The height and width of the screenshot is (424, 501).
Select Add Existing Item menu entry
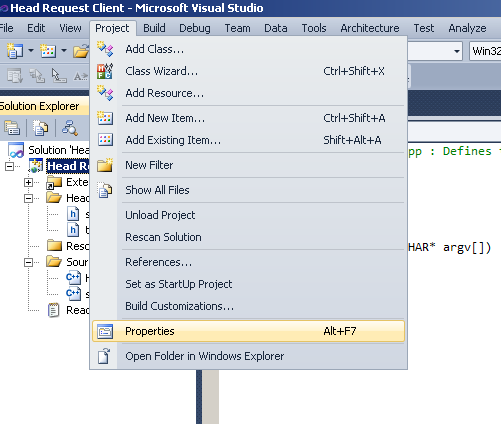(x=248, y=140)
